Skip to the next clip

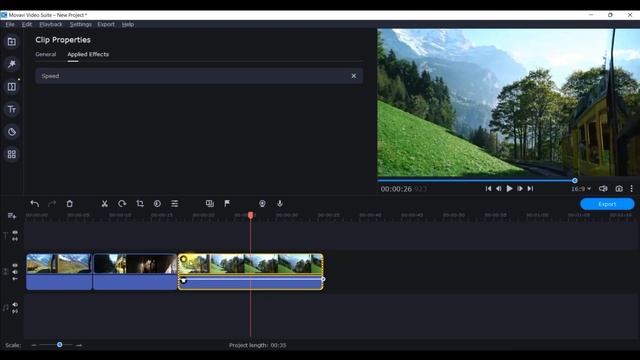point(531,189)
